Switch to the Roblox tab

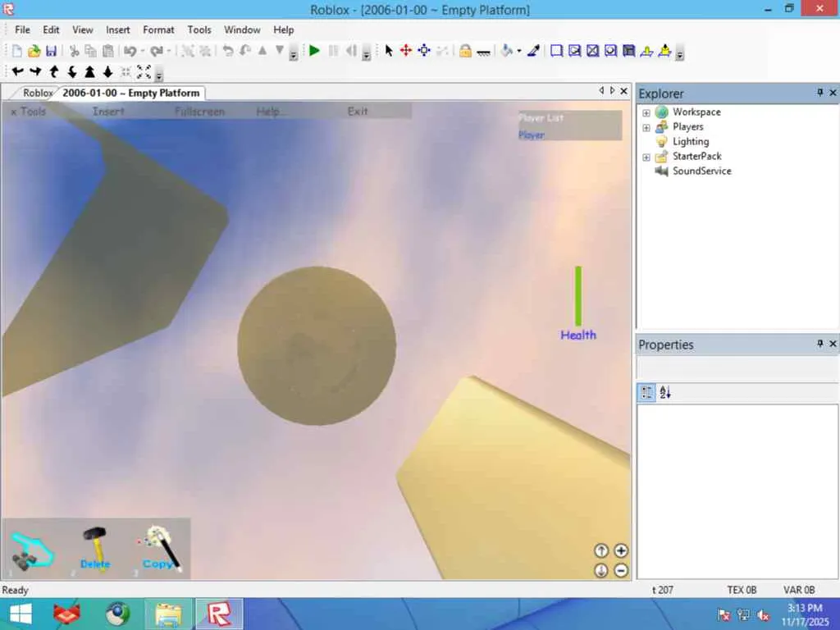point(38,94)
